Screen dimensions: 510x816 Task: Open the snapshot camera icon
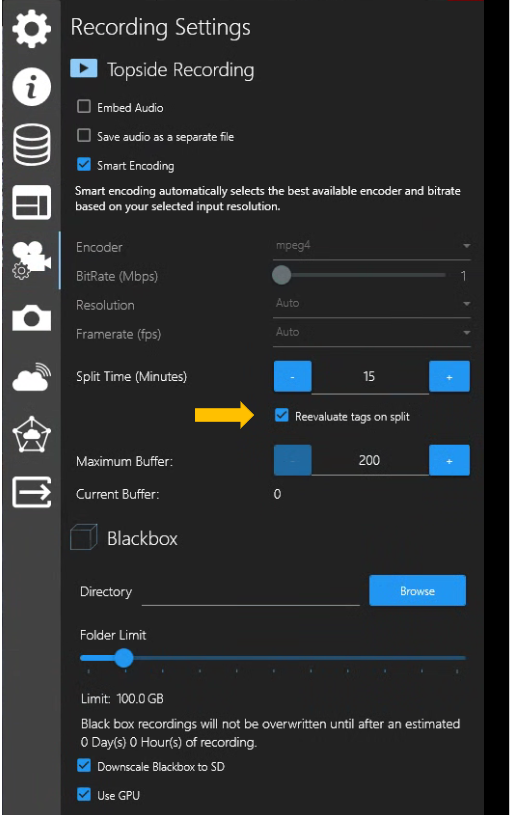click(31, 317)
